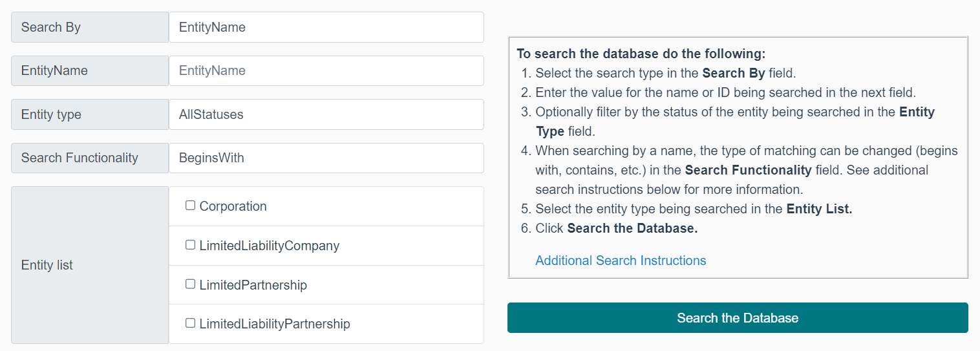The height and width of the screenshot is (351, 980).
Task: Check the LimitedPartnership box
Action: tap(190, 284)
